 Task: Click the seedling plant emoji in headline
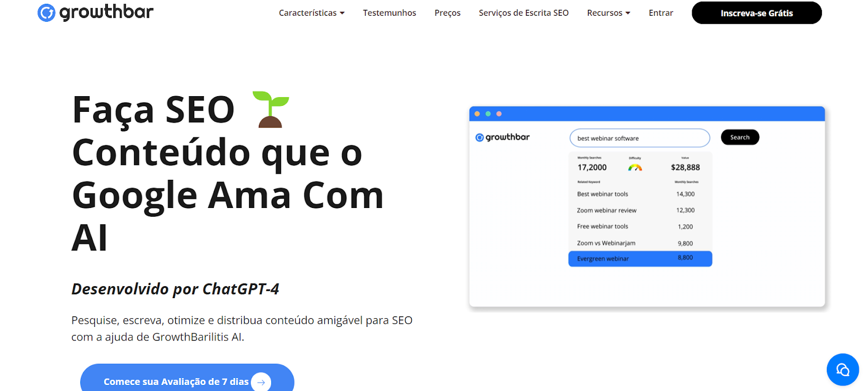271,109
